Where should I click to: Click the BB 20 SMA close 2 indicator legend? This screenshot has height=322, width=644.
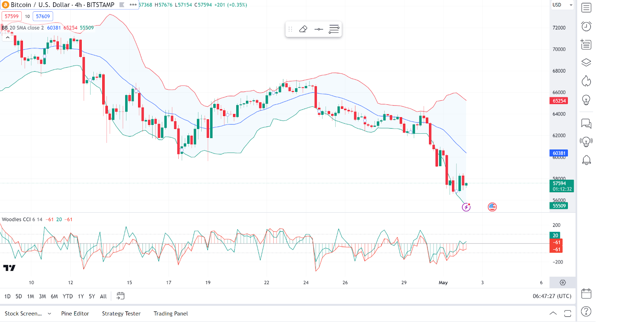coord(23,28)
